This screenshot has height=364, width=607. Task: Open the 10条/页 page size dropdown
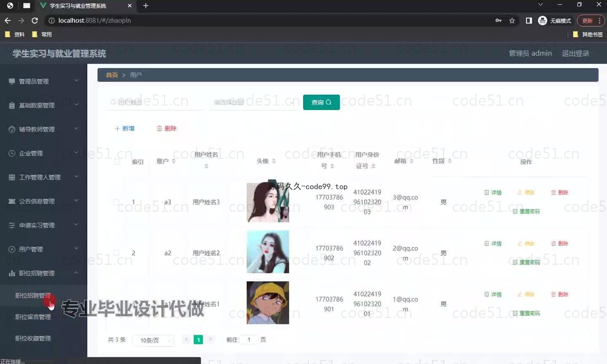153,340
